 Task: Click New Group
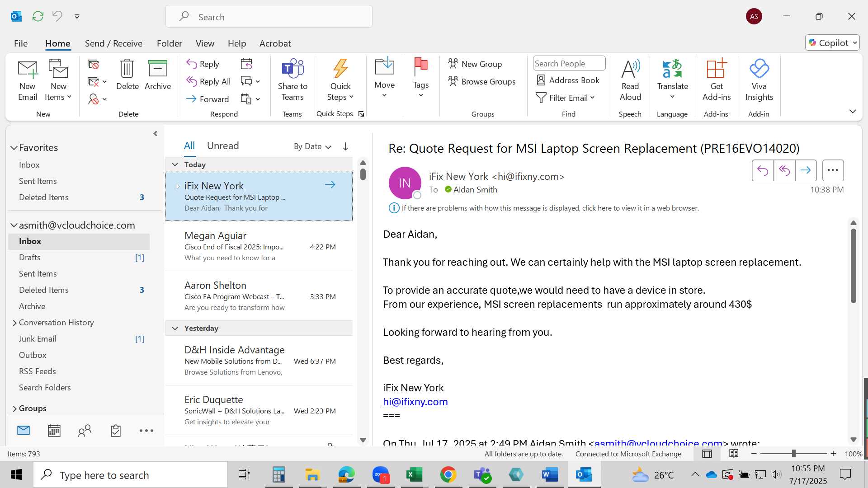tap(475, 64)
